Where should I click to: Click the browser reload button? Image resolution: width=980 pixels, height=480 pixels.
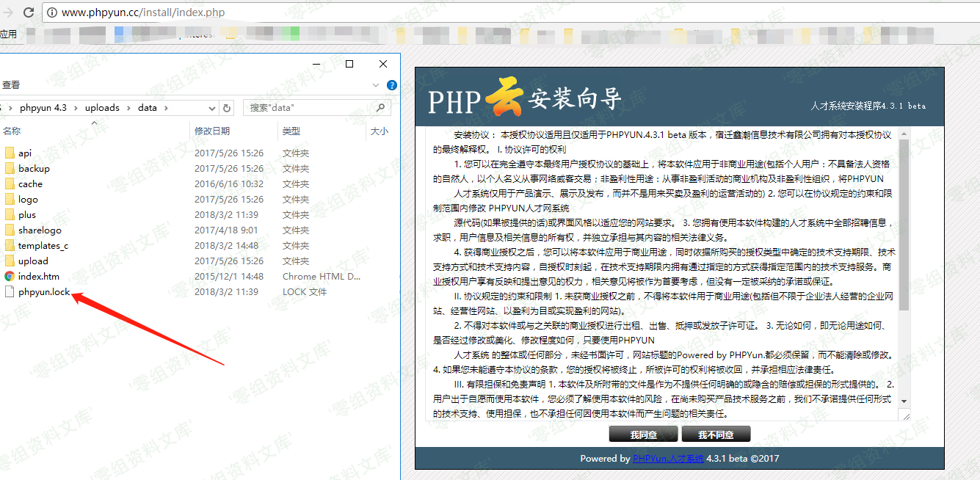pos(29,12)
